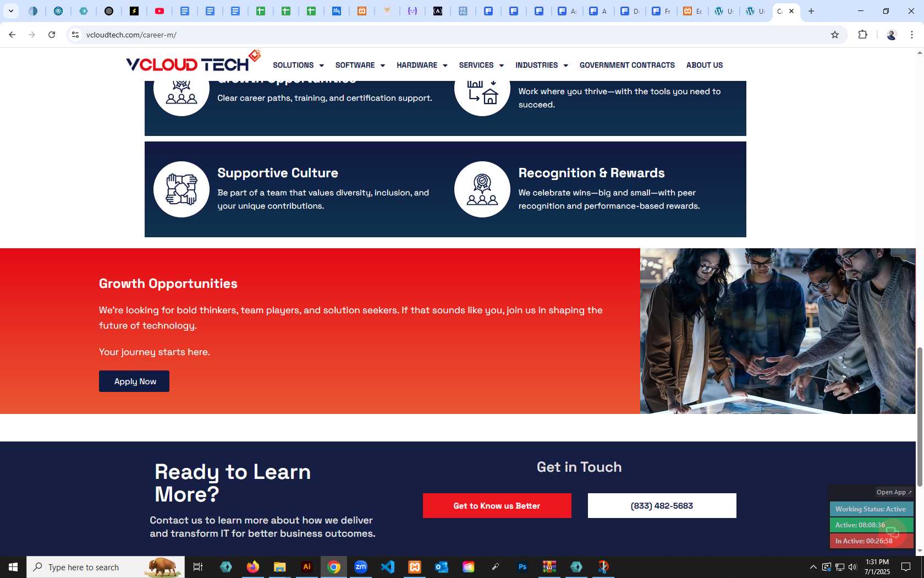Open Chrome three-dot menu

(912, 35)
